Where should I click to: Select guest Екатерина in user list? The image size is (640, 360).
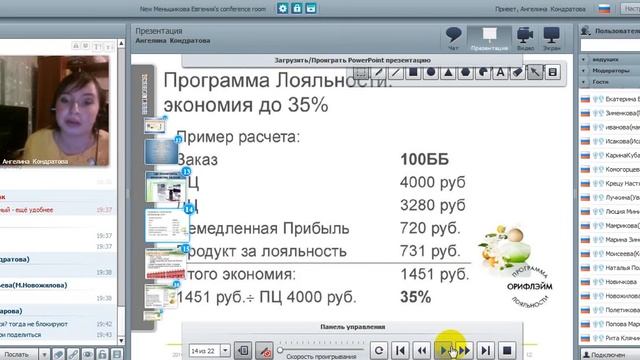pyautogui.click(x=610, y=99)
